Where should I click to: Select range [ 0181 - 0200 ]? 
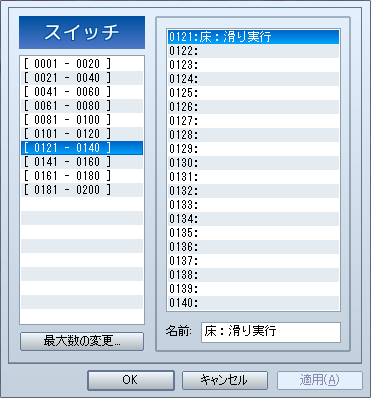click(x=82, y=190)
